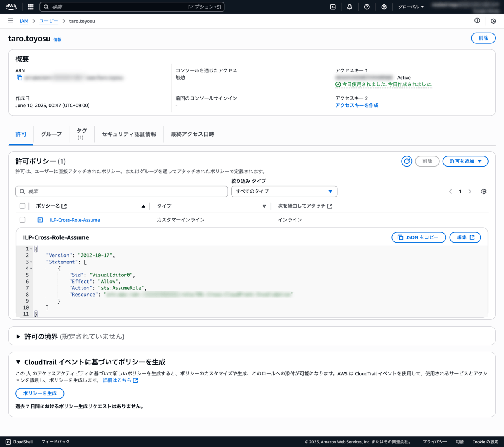The height and width of the screenshot is (447, 504).
Task: Click the "sts:AssumeRole" text in JSON
Action: 121,288
